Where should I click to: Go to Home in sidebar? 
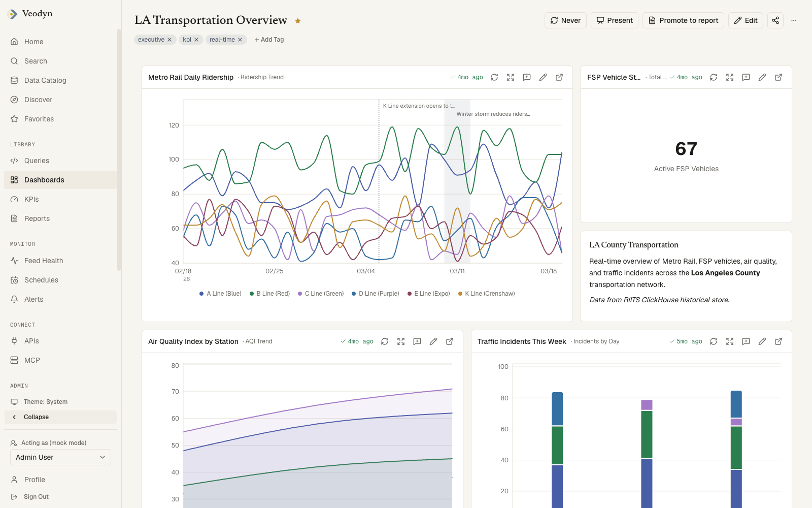60,42
